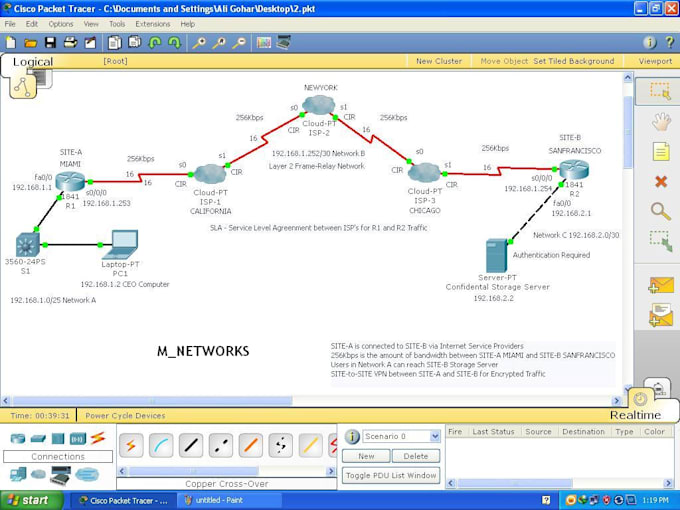Choose the Select tool

[x=660, y=91]
